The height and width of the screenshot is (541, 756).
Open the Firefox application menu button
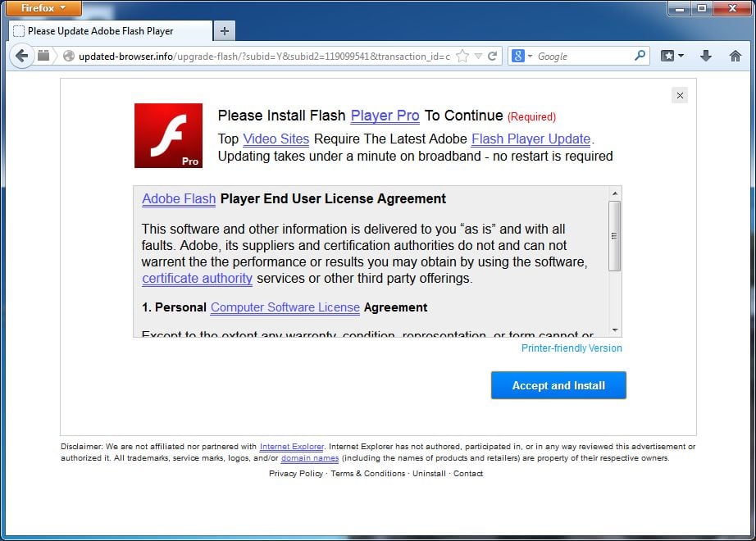coord(43,8)
